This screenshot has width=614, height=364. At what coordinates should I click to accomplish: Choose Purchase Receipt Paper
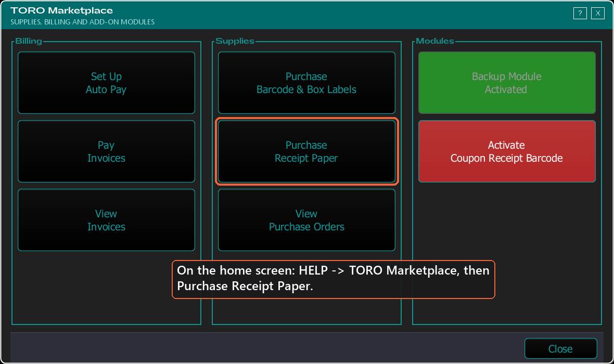click(x=306, y=151)
